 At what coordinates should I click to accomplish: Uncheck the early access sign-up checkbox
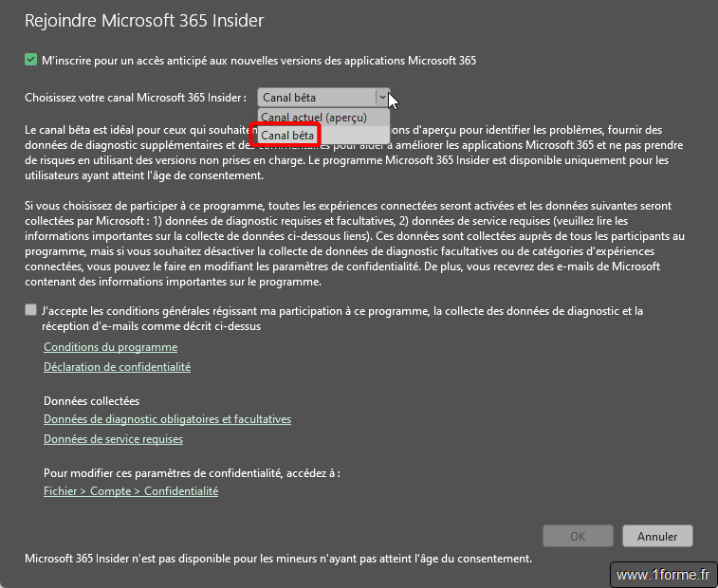30,60
